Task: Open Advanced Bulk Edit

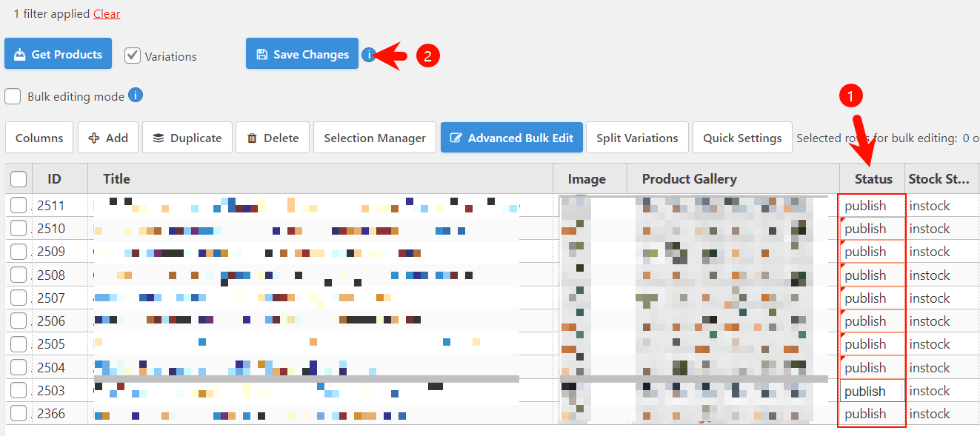Action: tap(511, 138)
